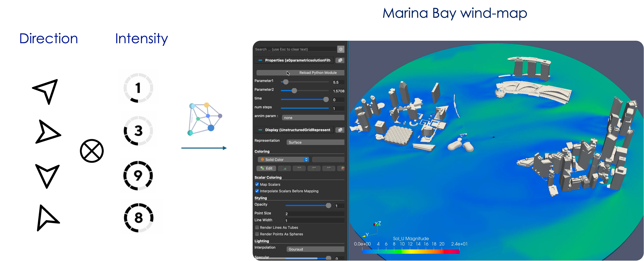Rescale to visible range icon
This screenshot has height=261, width=644.
coord(329,168)
